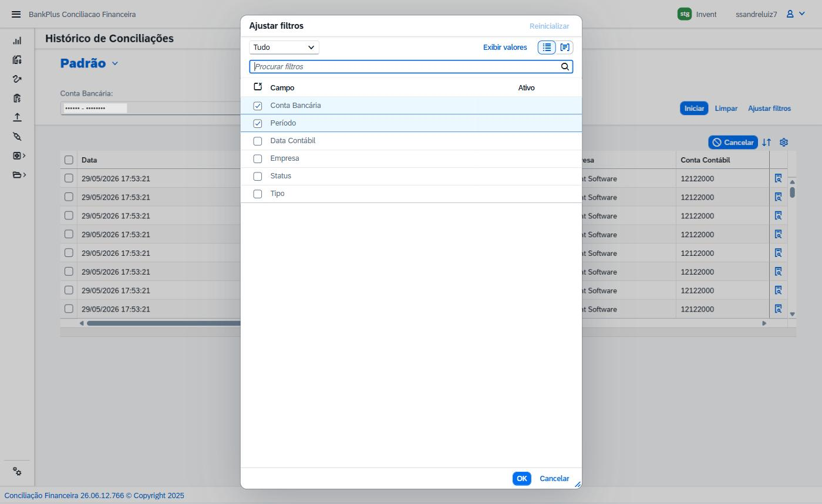The width and height of the screenshot is (822, 504).
Task: Check the Empresa filter checkbox
Action: (257, 158)
